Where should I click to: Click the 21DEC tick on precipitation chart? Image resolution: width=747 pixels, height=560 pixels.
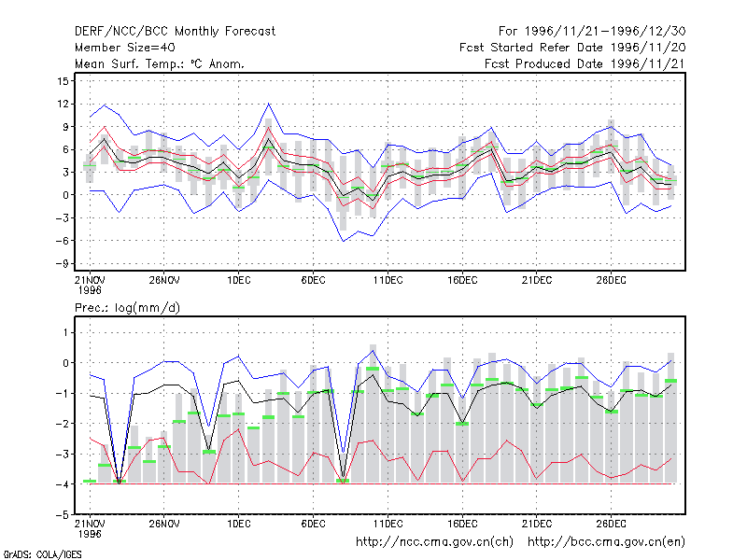(x=536, y=524)
